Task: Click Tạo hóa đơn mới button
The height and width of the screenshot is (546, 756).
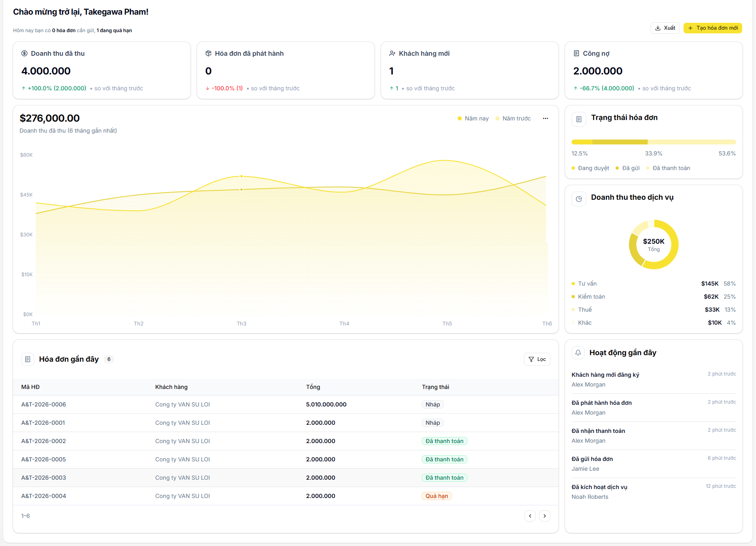Action: point(712,28)
